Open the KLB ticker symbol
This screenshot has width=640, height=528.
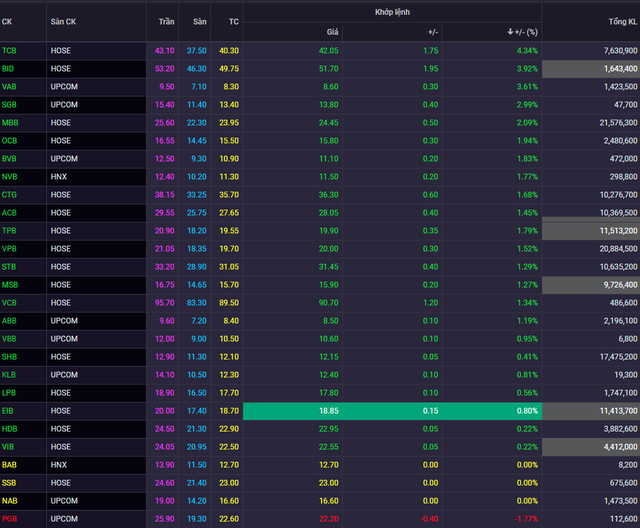(9, 375)
